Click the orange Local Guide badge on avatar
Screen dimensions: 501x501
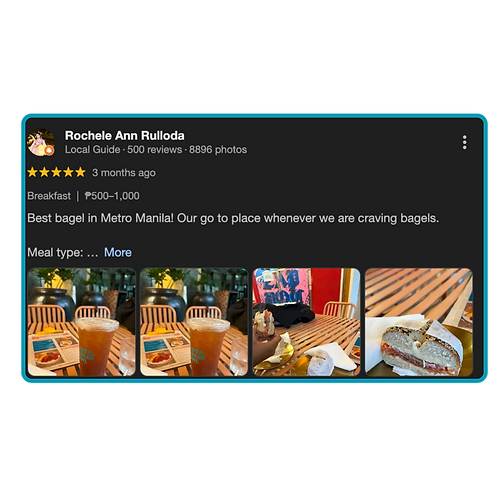pos(49,150)
